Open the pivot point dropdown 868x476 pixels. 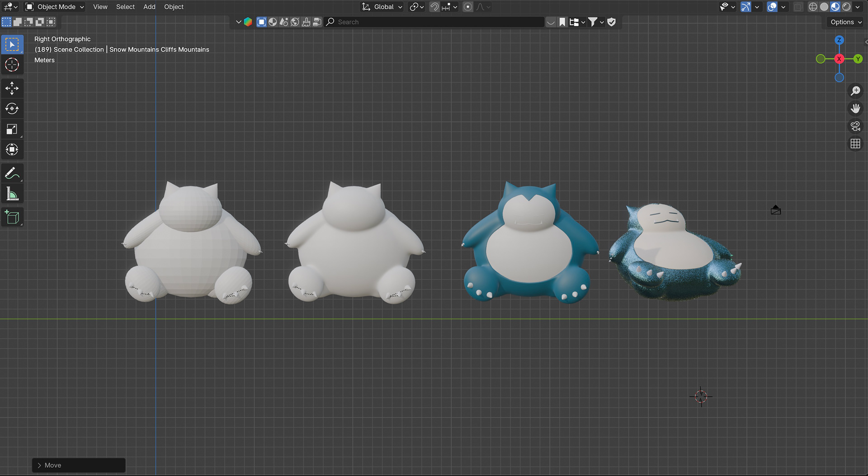click(x=416, y=7)
